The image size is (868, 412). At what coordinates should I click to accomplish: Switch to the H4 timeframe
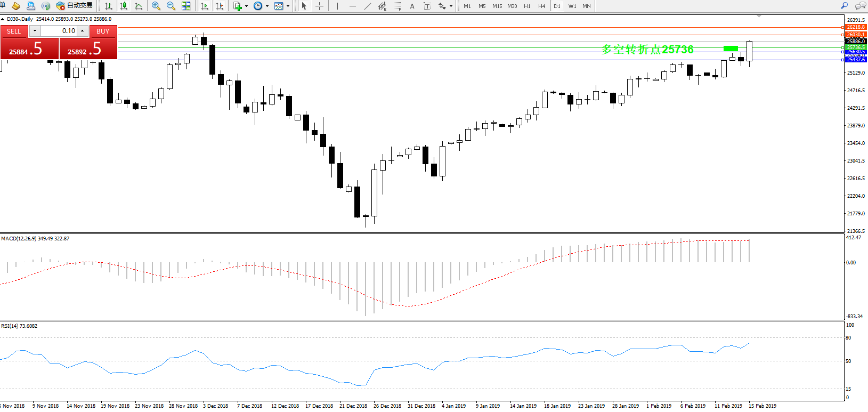point(541,6)
